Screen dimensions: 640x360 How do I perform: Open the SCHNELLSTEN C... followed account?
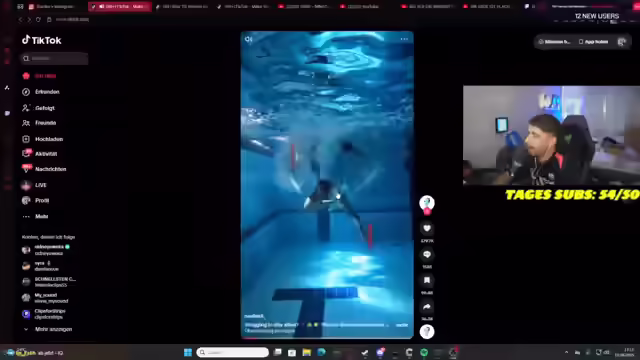pos(49,282)
